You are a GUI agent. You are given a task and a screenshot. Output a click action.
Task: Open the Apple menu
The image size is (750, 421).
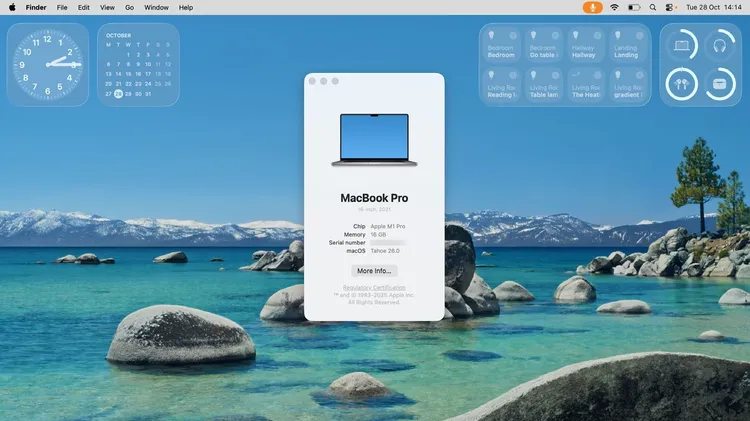(x=12, y=7)
